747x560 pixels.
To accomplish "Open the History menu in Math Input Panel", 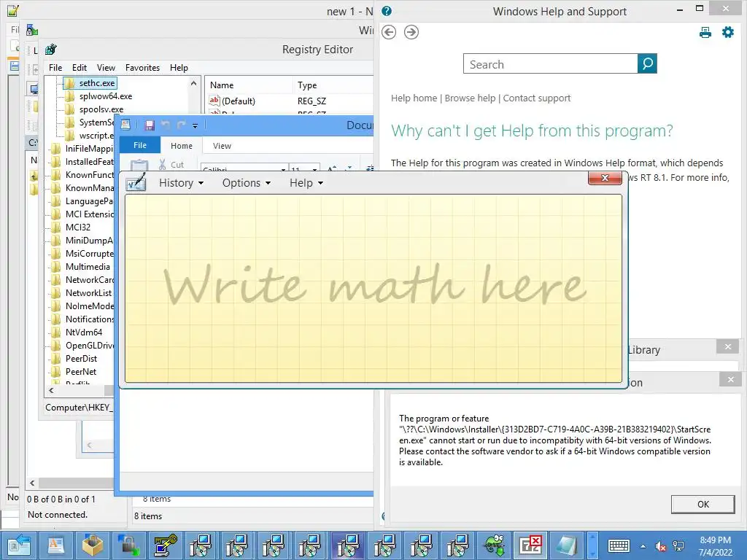I will coord(181,183).
